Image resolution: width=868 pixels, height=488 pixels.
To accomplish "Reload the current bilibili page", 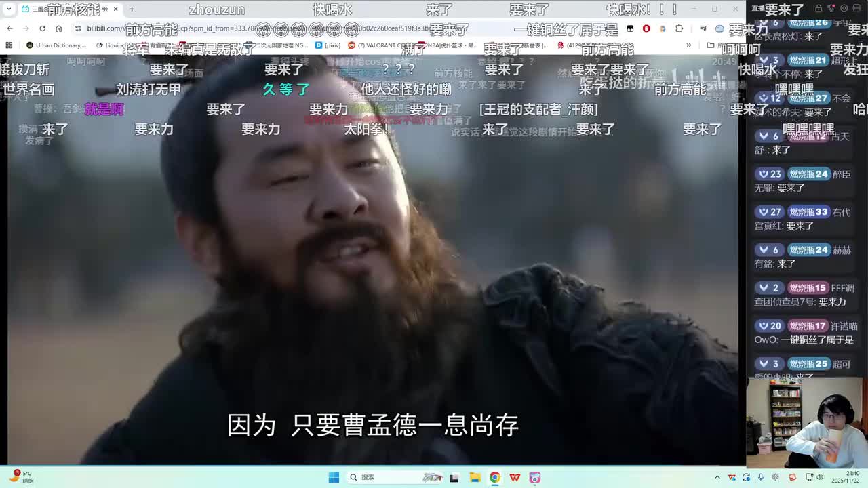I will (42, 28).
